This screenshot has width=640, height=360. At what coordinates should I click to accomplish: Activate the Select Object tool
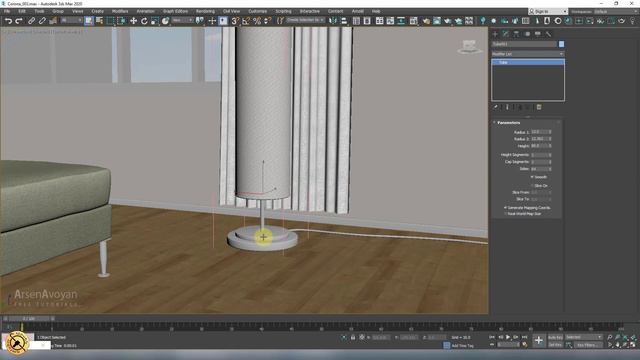(x=89, y=20)
